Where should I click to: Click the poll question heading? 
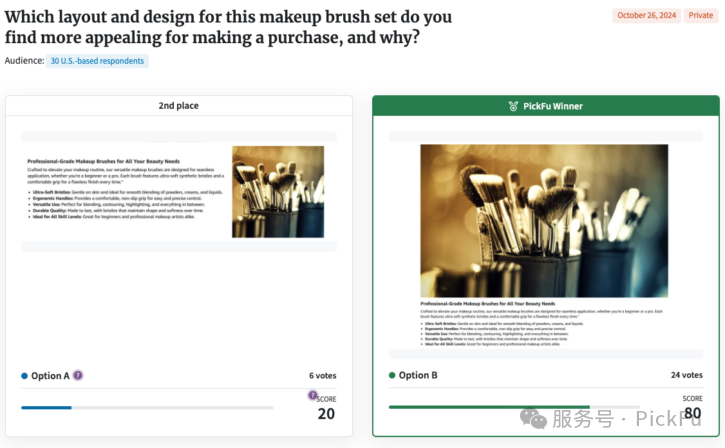pyautogui.click(x=228, y=27)
